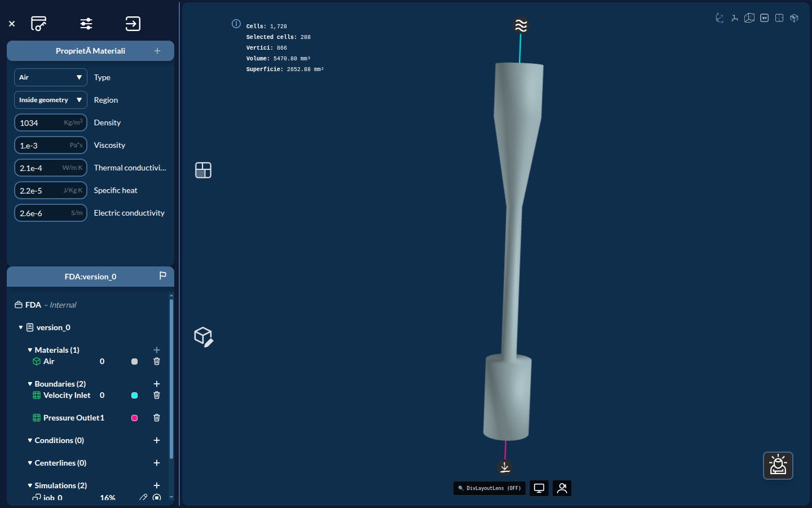Image resolution: width=812 pixels, height=508 pixels.
Task: Open the Region dropdown showing Inside geometry
Action: coord(51,100)
